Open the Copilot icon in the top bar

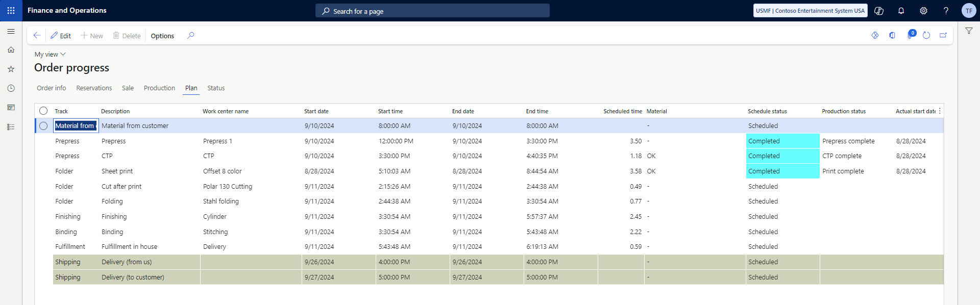click(879, 11)
